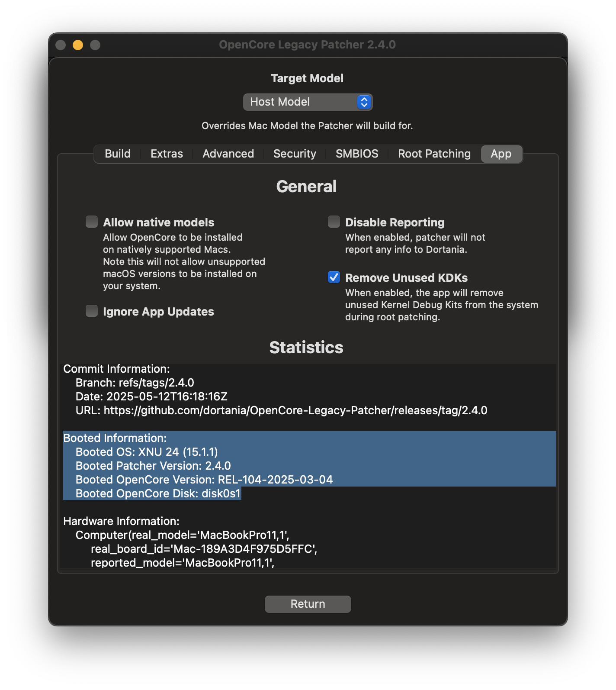Viewport: 616px width, 690px height.
Task: Enable Allow native models checkbox
Action: pyautogui.click(x=92, y=222)
